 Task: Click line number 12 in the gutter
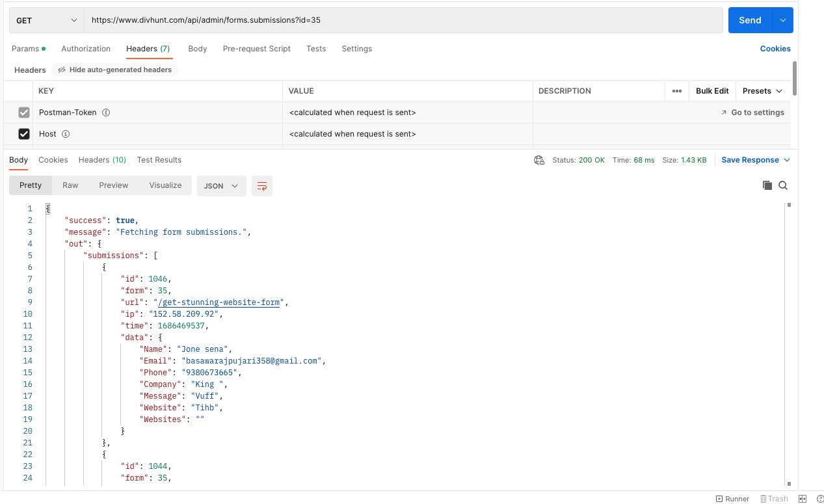pyautogui.click(x=27, y=338)
